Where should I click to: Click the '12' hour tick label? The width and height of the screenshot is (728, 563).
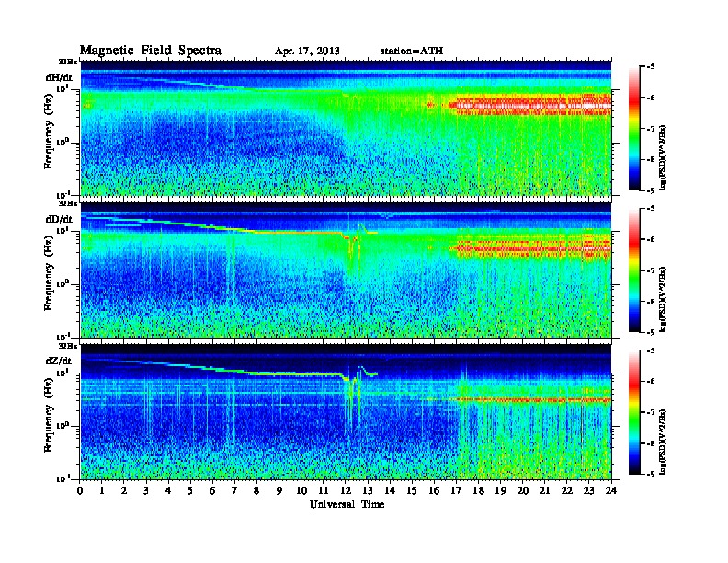click(346, 491)
